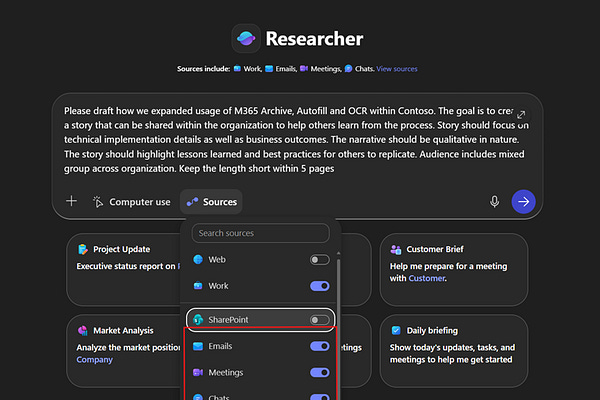Click the Market Analysis chart icon

[x=83, y=330]
